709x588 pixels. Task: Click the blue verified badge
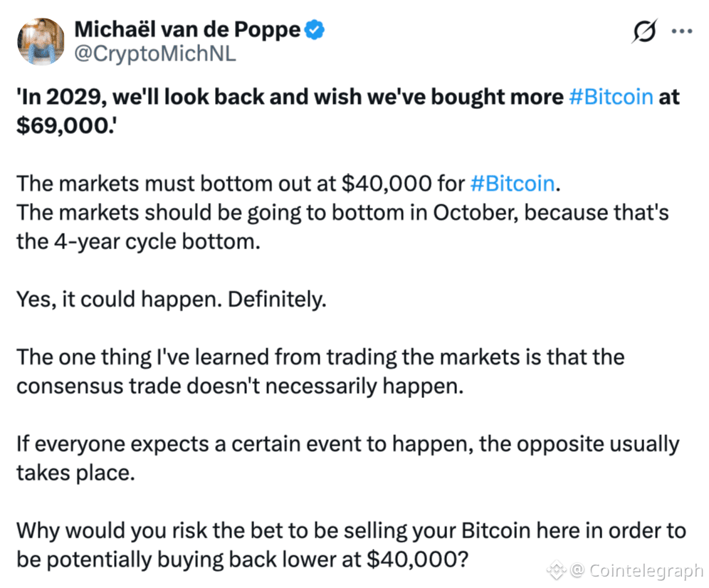pyautogui.click(x=314, y=30)
